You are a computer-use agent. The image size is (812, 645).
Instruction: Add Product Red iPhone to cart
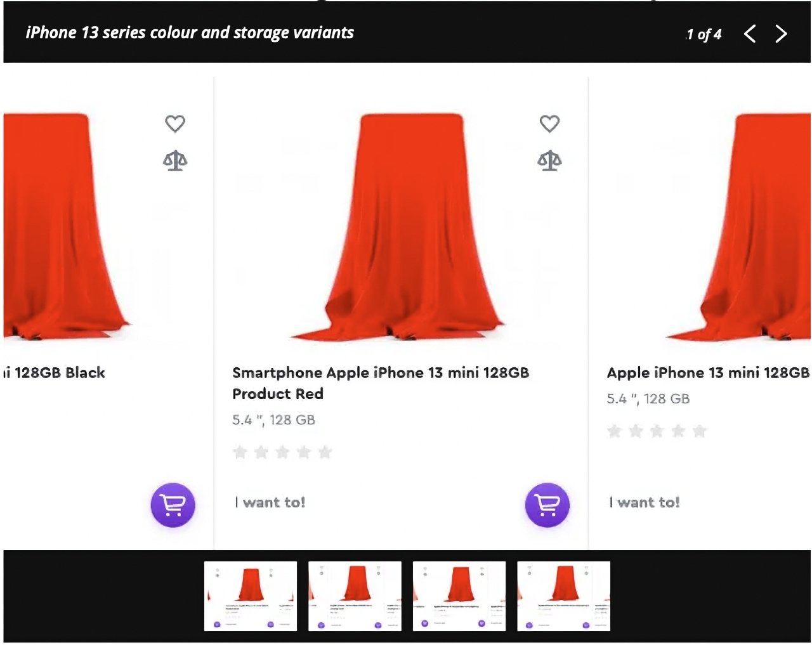pyautogui.click(x=547, y=505)
